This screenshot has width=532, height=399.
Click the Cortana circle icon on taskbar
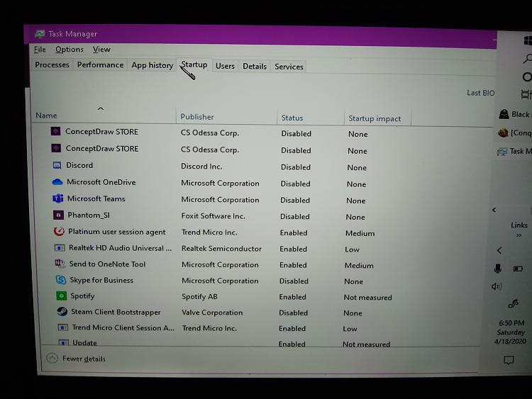[x=527, y=77]
